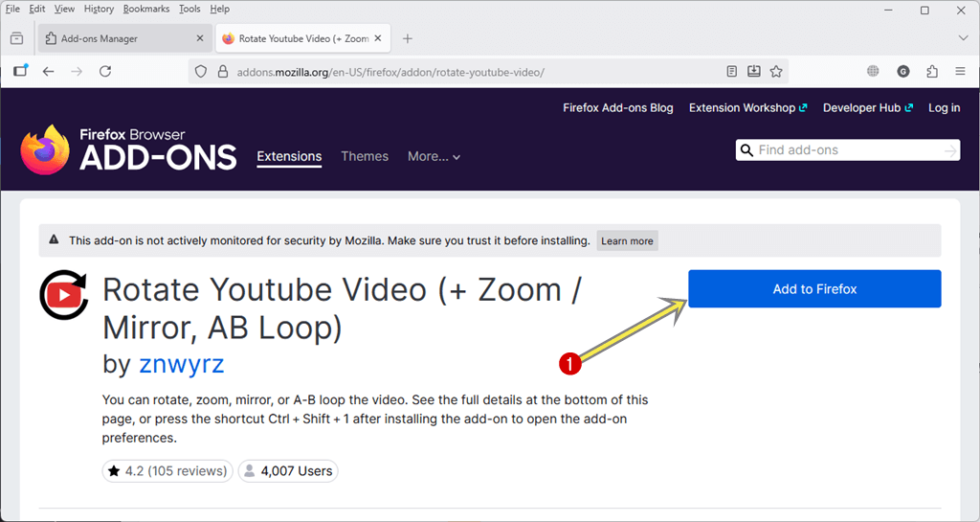The width and height of the screenshot is (980, 522).
Task: Open the sidebar toggle icon near back arrow
Action: [21, 71]
